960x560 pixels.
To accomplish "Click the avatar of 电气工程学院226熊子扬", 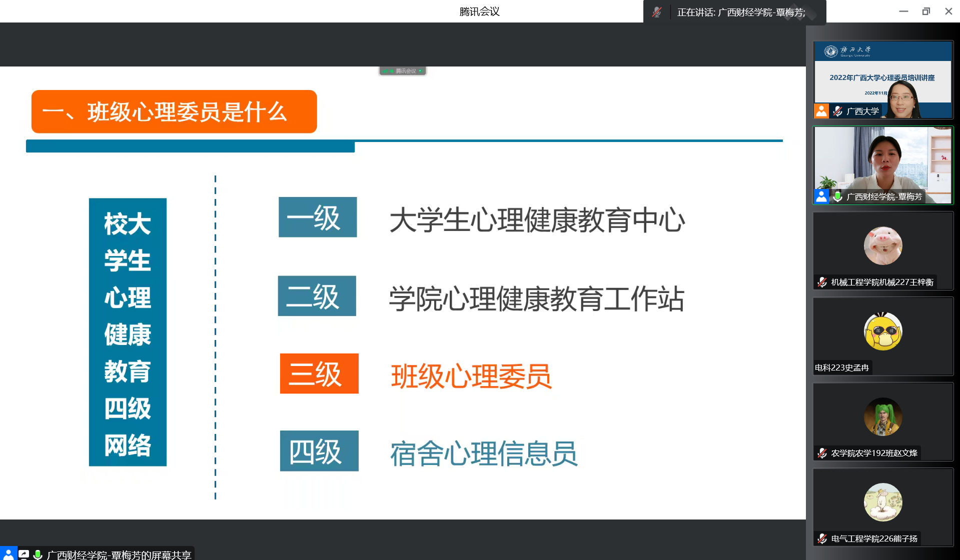I will (883, 502).
